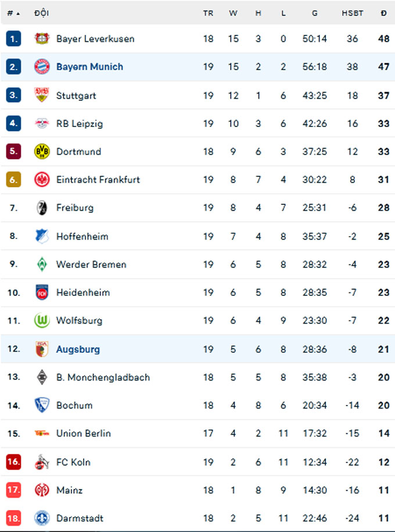Image resolution: width=395 pixels, height=532 pixels.
Task: Click the Wolfsburg green W logo
Action: click(x=42, y=320)
